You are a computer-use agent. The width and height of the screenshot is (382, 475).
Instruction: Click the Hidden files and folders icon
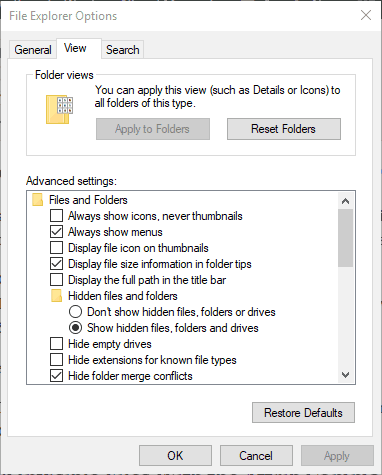[57, 296]
